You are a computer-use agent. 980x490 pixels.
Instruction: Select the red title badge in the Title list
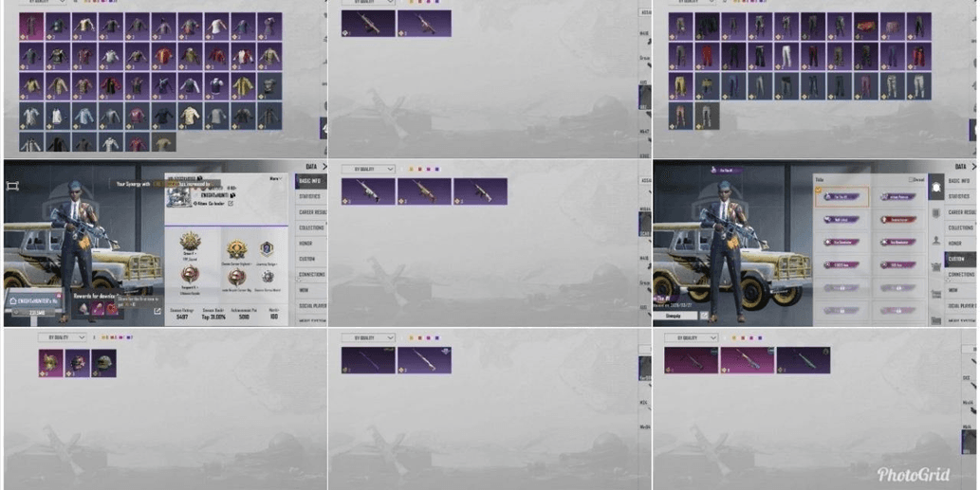pyautogui.click(x=898, y=220)
